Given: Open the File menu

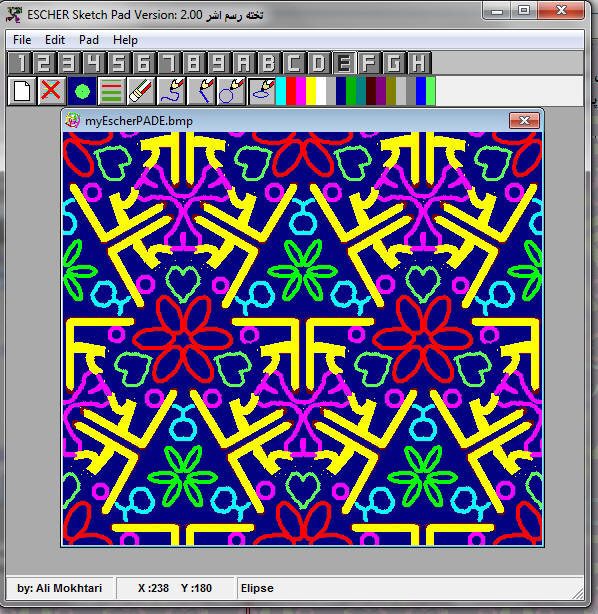Looking at the screenshot, I should (x=22, y=40).
